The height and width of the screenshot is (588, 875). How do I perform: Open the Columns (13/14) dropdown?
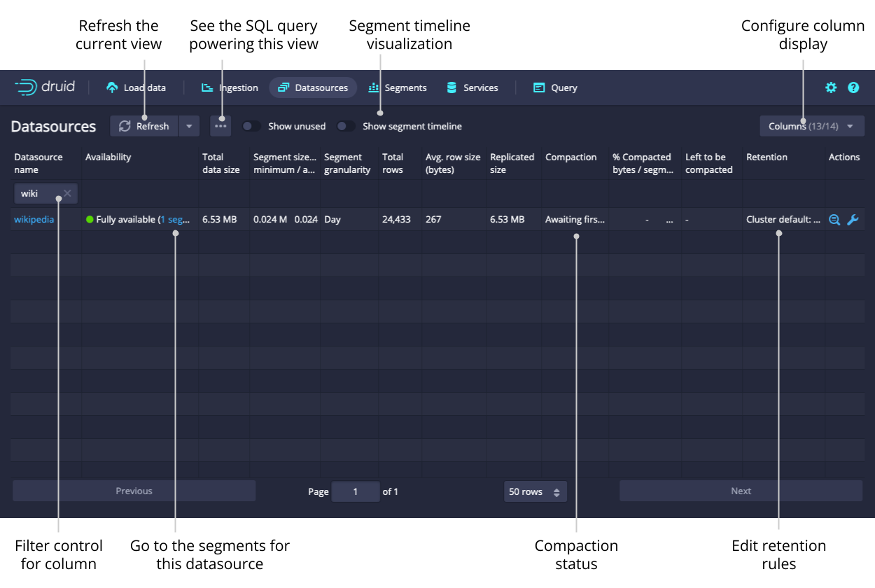coord(811,126)
